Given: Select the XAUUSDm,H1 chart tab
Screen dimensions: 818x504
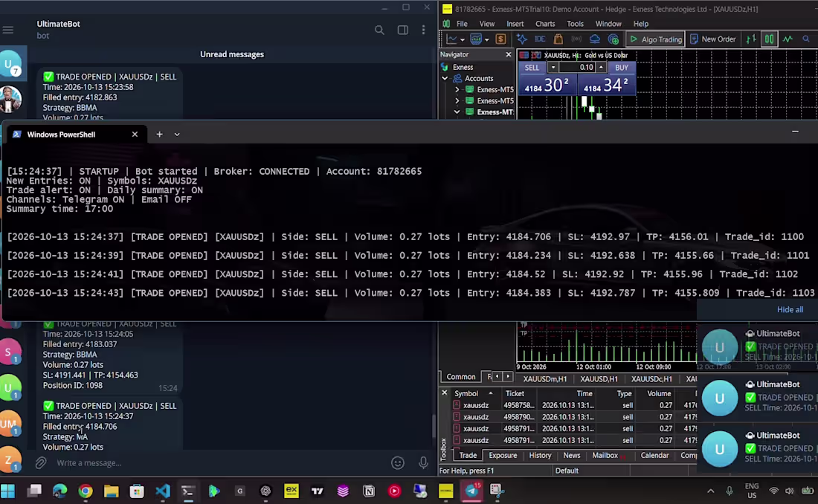Looking at the screenshot, I should click(544, 379).
